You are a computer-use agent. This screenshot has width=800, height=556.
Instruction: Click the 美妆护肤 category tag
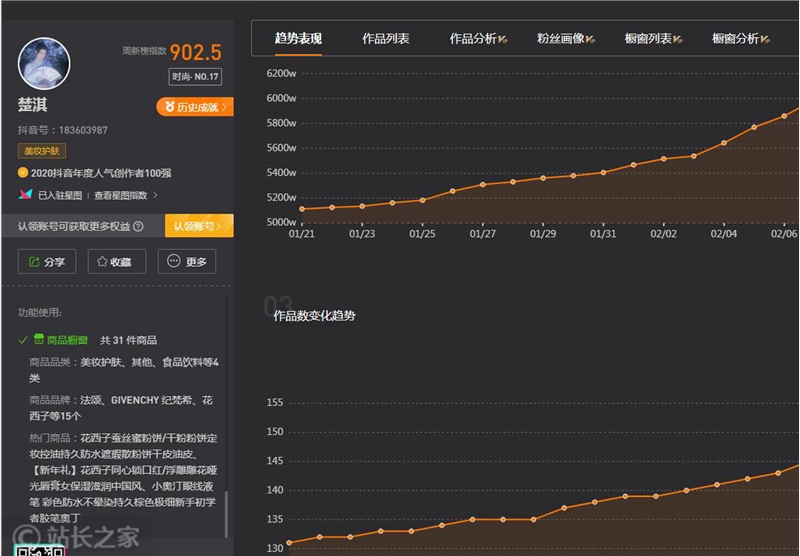pos(42,151)
